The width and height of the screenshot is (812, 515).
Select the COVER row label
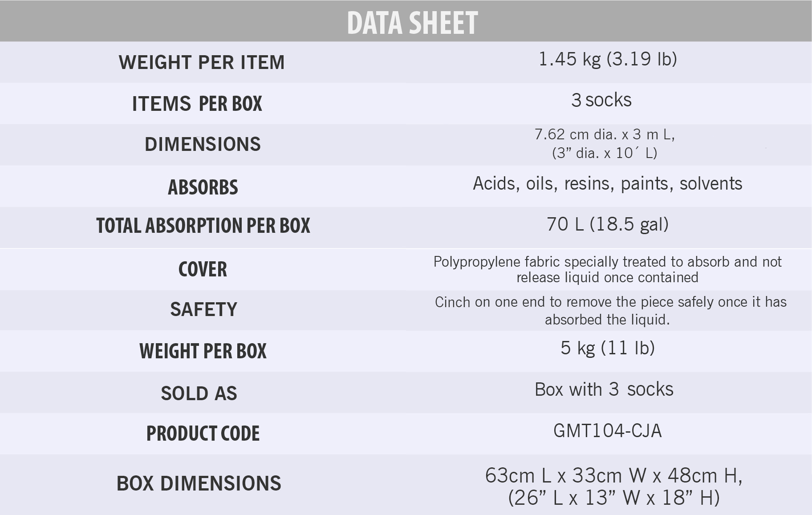point(203,269)
